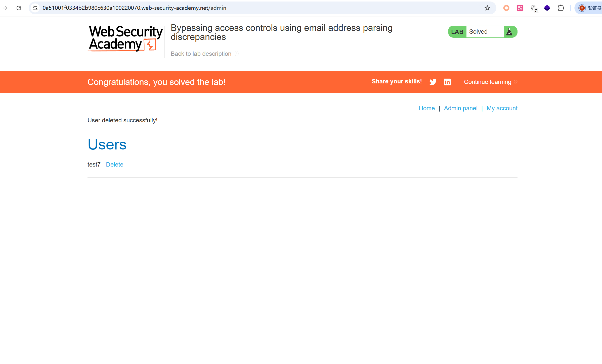Screen dimensions: 602x364
Task: Reload the current page
Action: coord(19,8)
